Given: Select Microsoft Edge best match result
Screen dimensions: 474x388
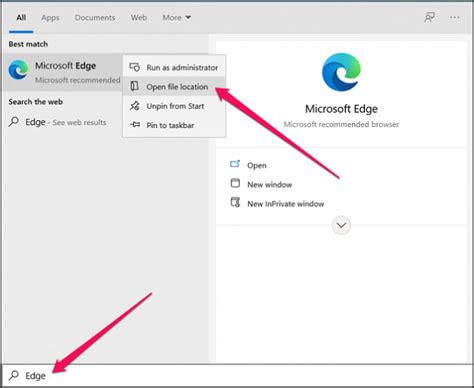Looking at the screenshot, I should click(x=62, y=72).
